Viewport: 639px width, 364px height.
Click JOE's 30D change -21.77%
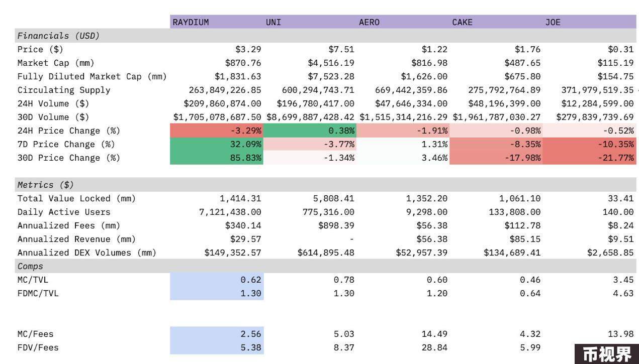coord(590,158)
